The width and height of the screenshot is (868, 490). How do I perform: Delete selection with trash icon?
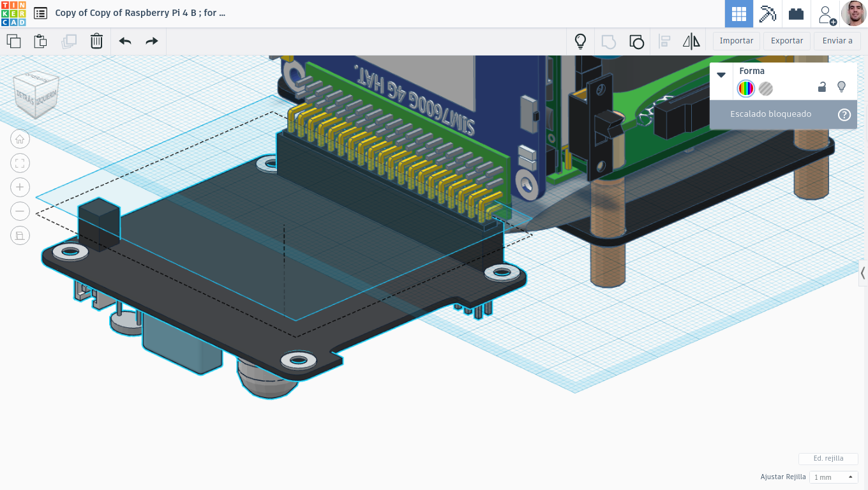pyautogui.click(x=96, y=41)
